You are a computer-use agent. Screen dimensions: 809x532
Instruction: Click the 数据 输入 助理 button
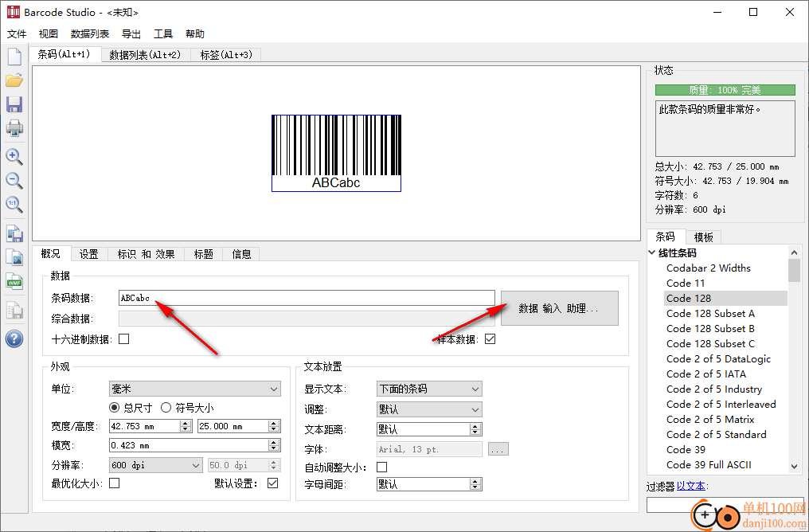(x=559, y=308)
